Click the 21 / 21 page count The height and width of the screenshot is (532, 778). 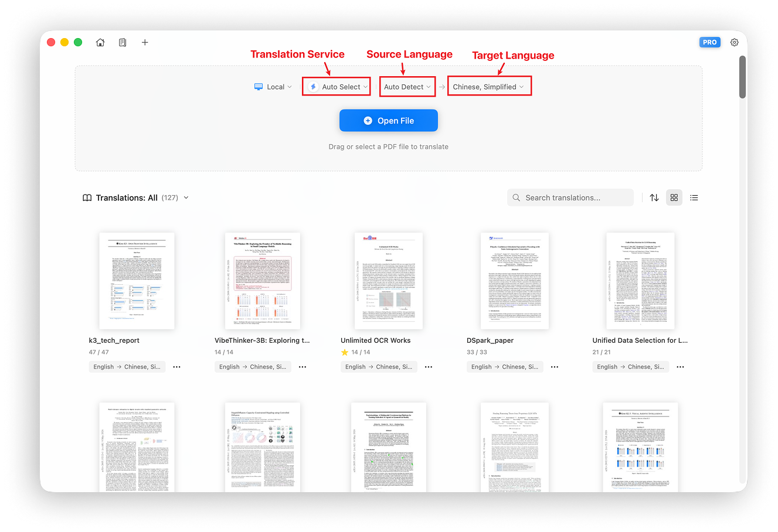coord(602,352)
